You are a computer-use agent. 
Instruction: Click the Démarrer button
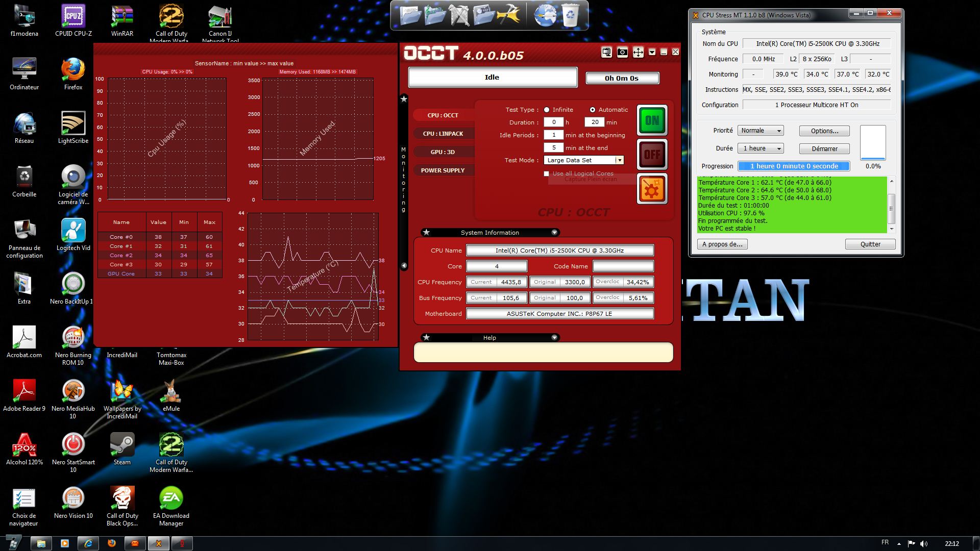(824, 148)
